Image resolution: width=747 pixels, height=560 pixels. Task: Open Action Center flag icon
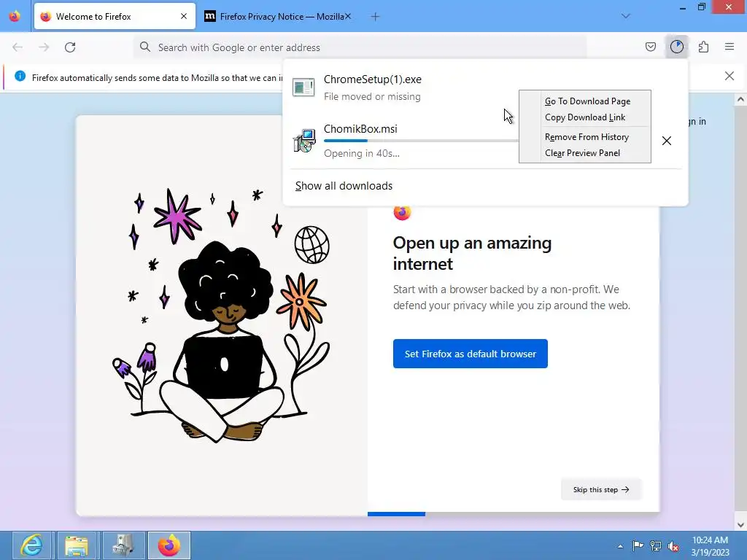(638, 545)
